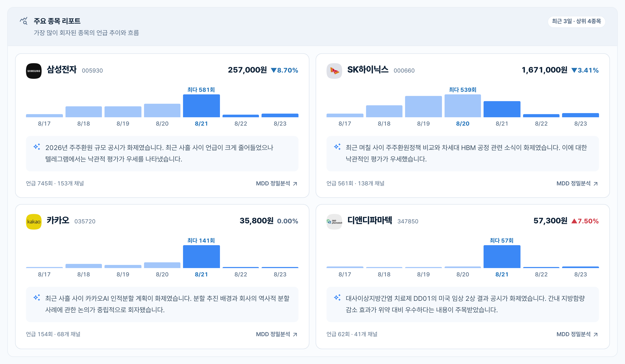
Task: Select the 8/21 peak bar in 삼성전자 chart
Action: click(x=201, y=106)
